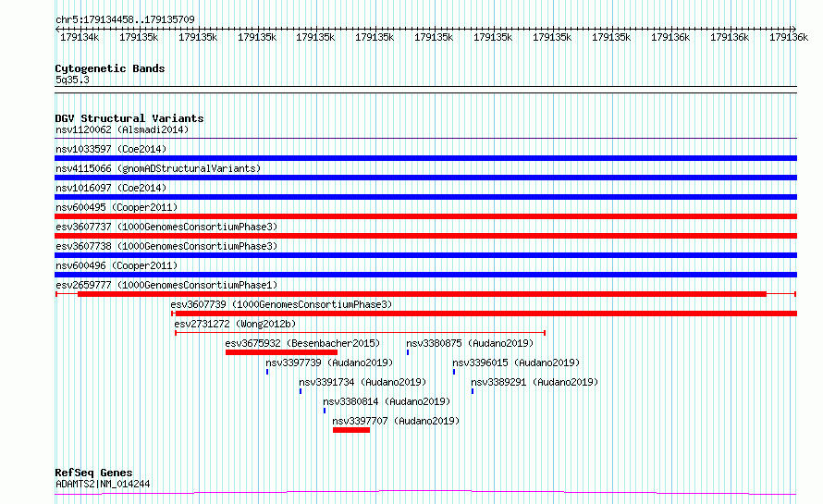This screenshot has width=823, height=504.
Task: Select the nsv3389291 (Audano2019) label
Action: [534, 382]
